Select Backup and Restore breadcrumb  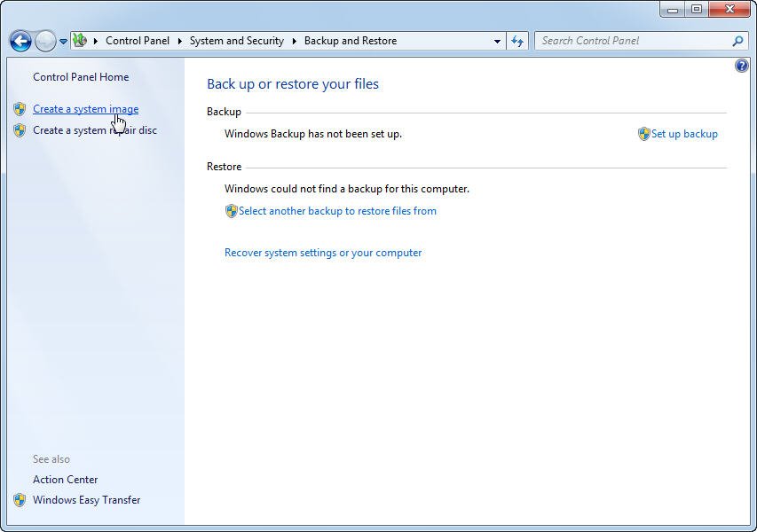351,41
